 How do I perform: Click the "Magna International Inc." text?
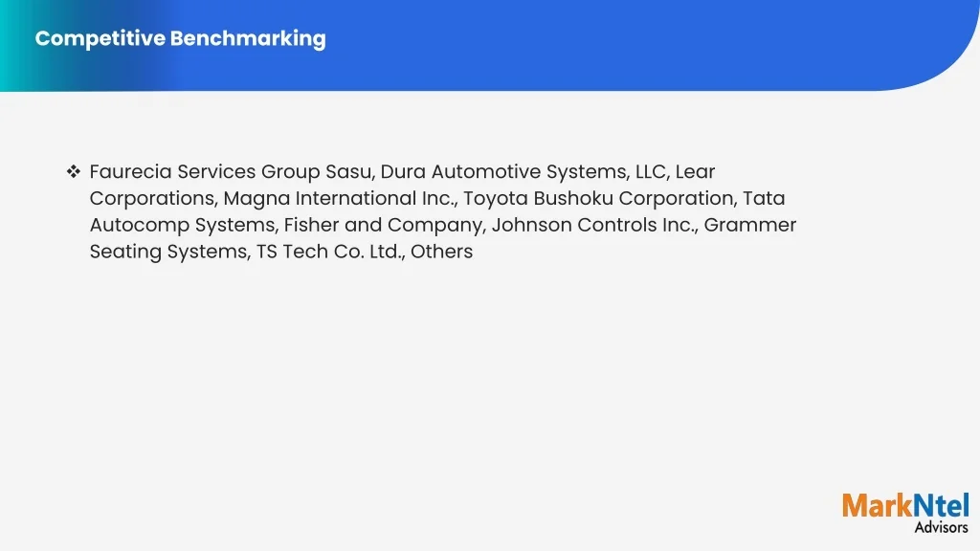340,199
